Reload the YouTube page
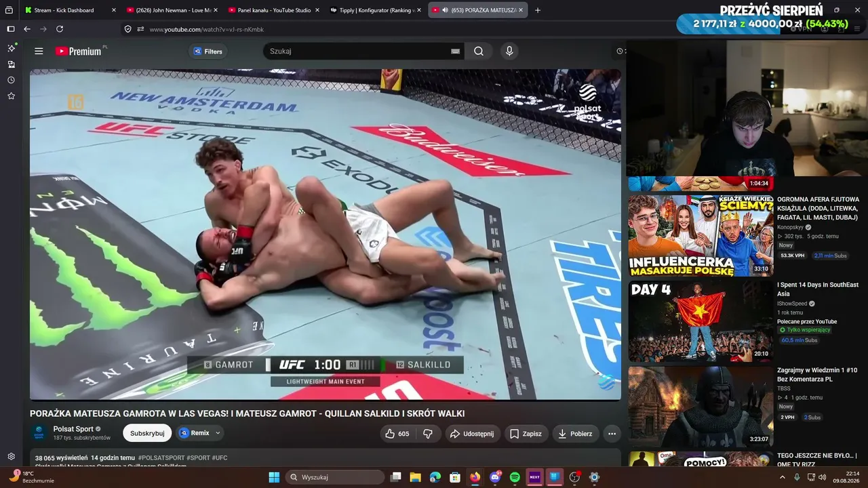This screenshot has height=488, width=868. 60,29
